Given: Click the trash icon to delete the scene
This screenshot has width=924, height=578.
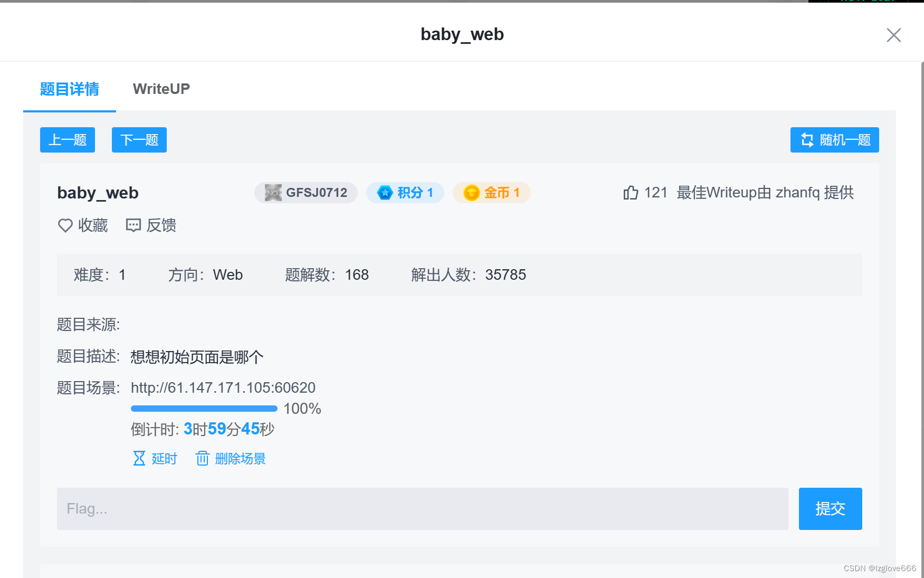Looking at the screenshot, I should [202, 459].
